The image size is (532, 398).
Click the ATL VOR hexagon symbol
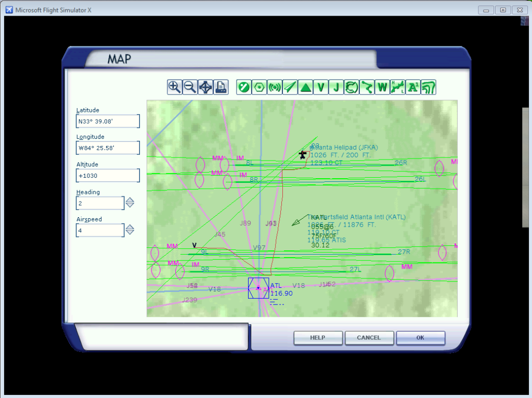pos(258,288)
